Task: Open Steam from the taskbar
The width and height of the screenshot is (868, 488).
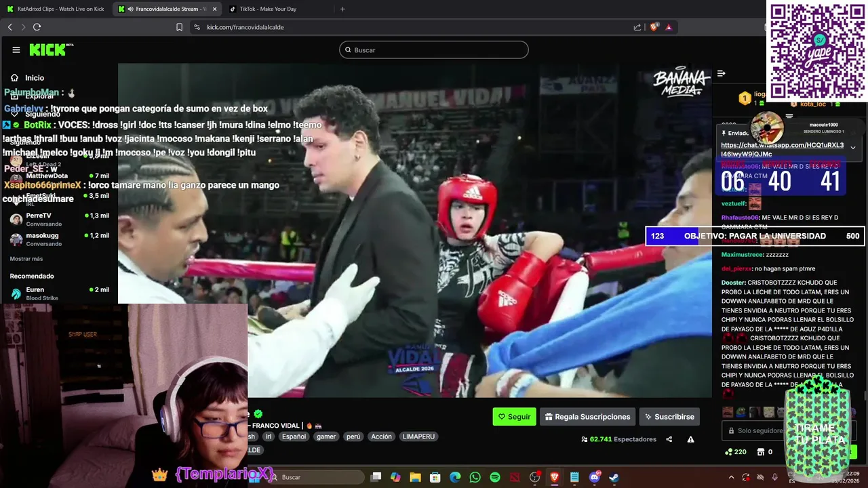Action: 614,477
